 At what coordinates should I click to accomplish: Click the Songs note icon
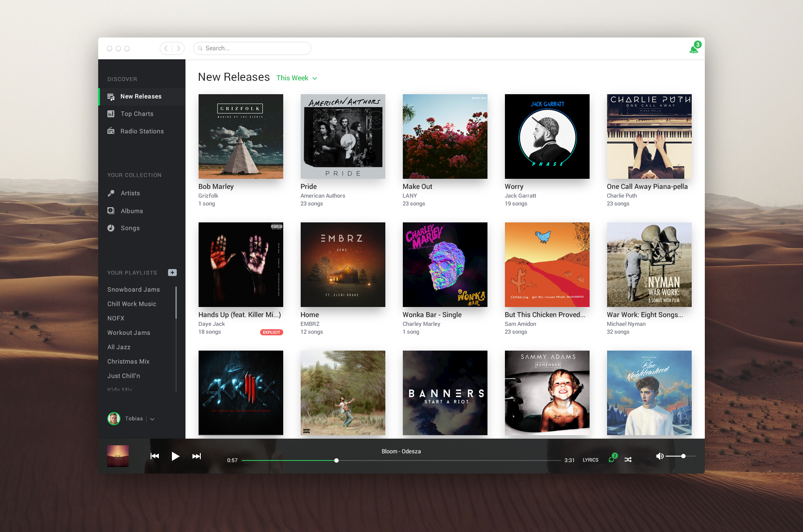111,228
